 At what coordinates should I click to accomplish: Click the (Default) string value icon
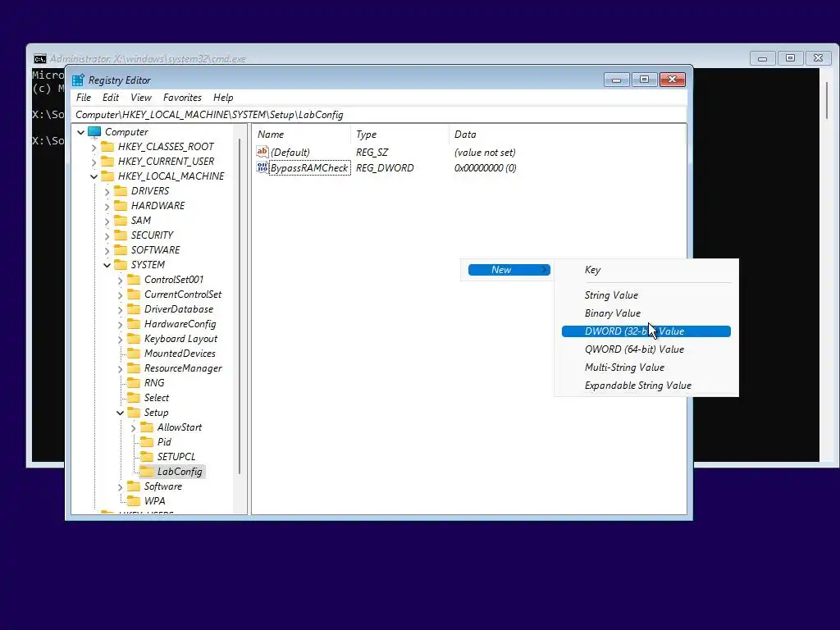(262, 152)
